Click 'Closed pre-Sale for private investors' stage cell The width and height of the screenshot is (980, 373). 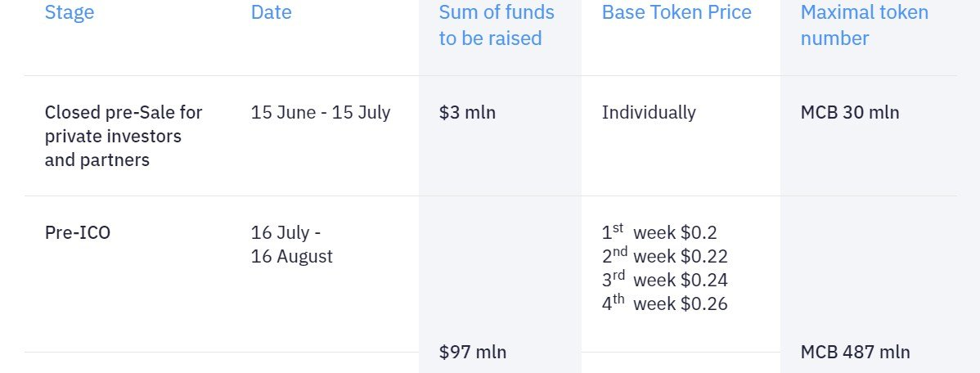coord(124,136)
